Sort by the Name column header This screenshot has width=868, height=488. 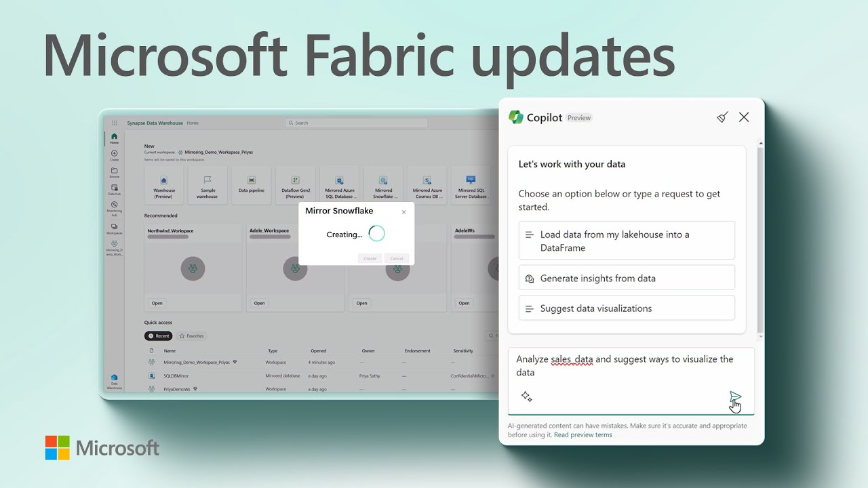pos(170,351)
